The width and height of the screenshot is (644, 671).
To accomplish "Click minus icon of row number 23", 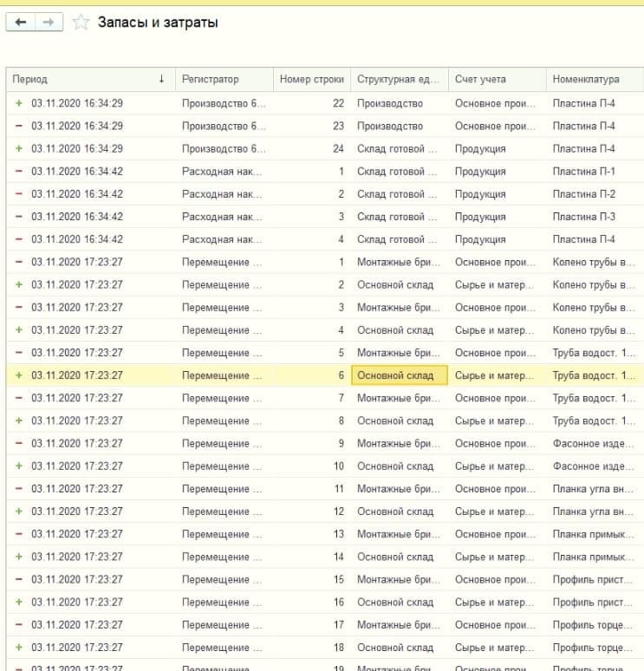I will 19,126.
